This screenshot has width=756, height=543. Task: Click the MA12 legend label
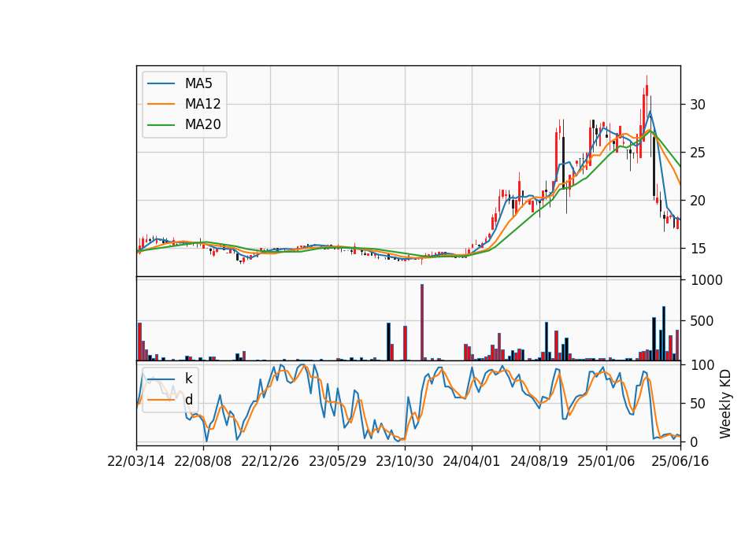(x=202, y=104)
